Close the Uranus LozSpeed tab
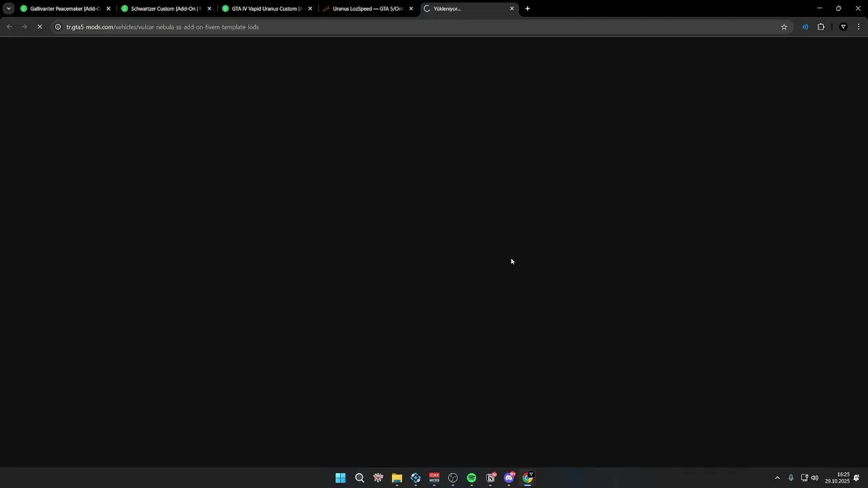This screenshot has height=488, width=868. point(411,9)
